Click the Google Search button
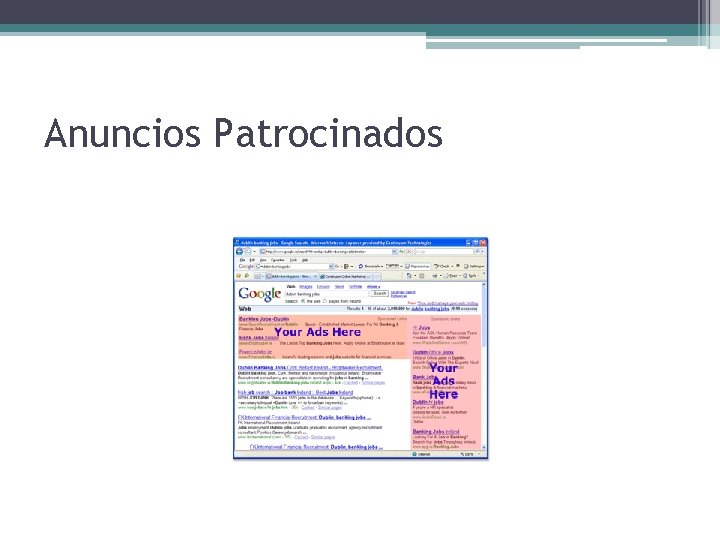Screen dimensions: 720x540 [380, 293]
